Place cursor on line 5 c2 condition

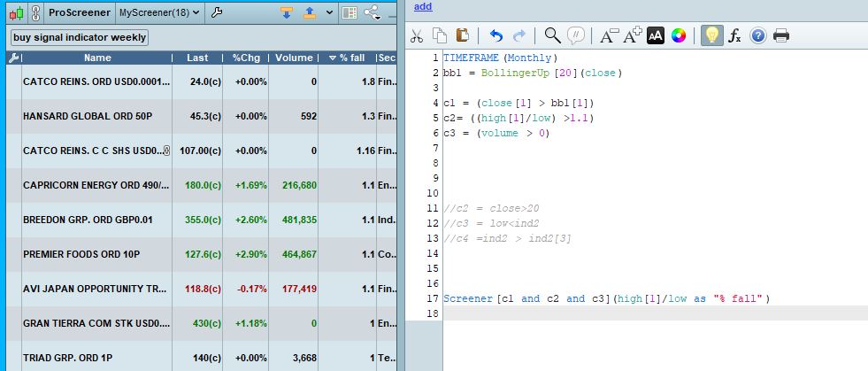518,118
